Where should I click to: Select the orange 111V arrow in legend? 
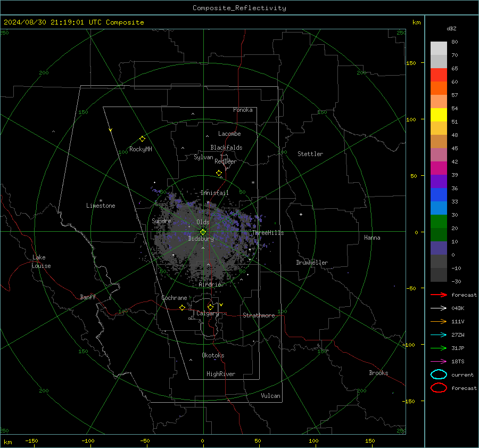(x=439, y=321)
